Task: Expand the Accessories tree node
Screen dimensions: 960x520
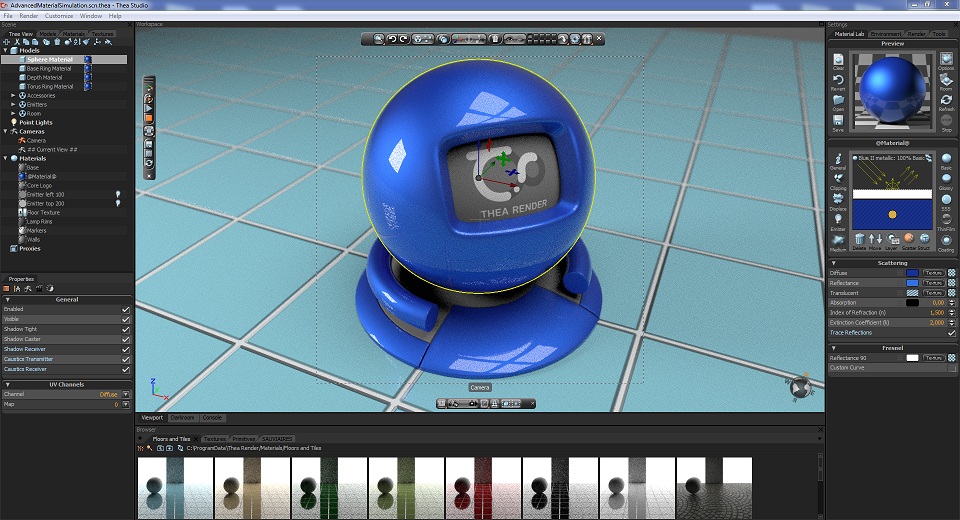Action: tap(13, 96)
